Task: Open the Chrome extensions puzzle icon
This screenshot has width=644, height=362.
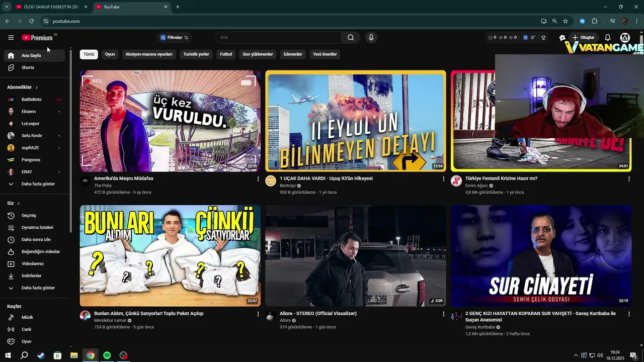Action: pos(595,21)
